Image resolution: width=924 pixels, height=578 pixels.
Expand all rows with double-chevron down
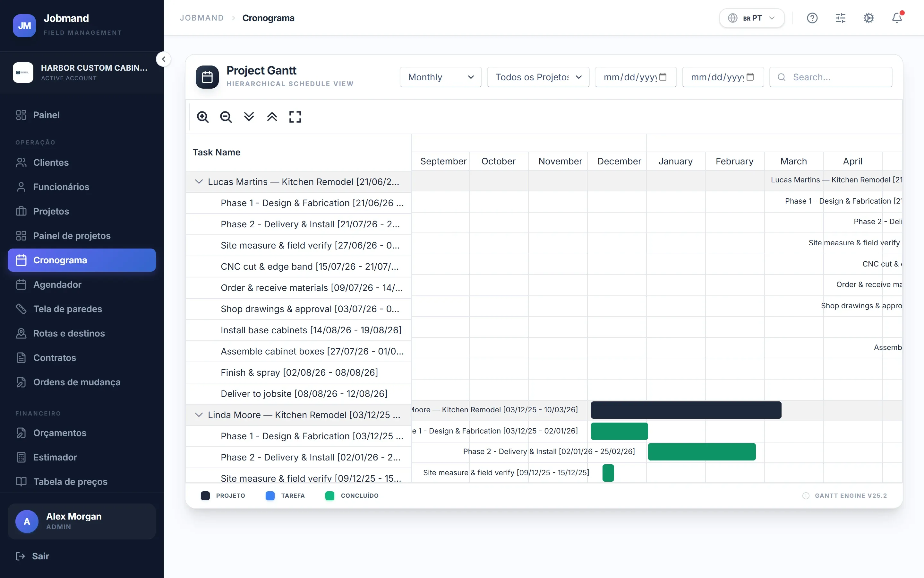(x=249, y=117)
